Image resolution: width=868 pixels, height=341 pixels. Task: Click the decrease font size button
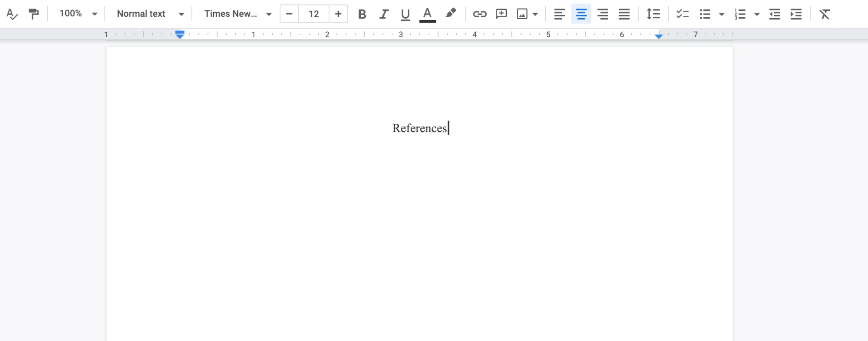[289, 13]
